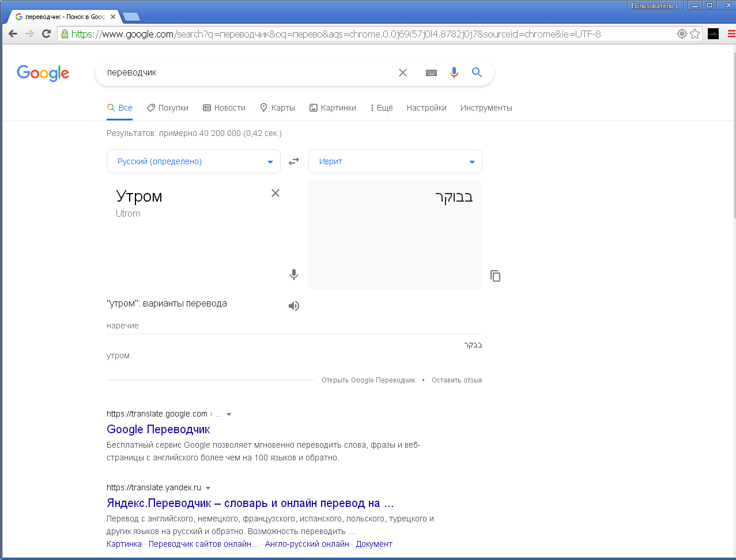Switch to the Новости tab
This screenshot has height=560, width=736.
224,108
